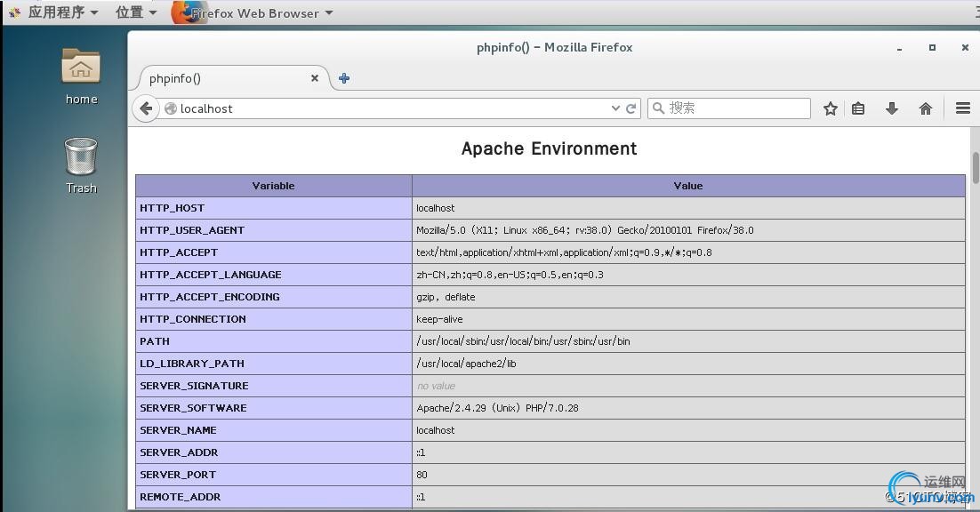Expand Firefox Web Browser panel menu
This screenshot has height=512, width=980.
(261, 13)
